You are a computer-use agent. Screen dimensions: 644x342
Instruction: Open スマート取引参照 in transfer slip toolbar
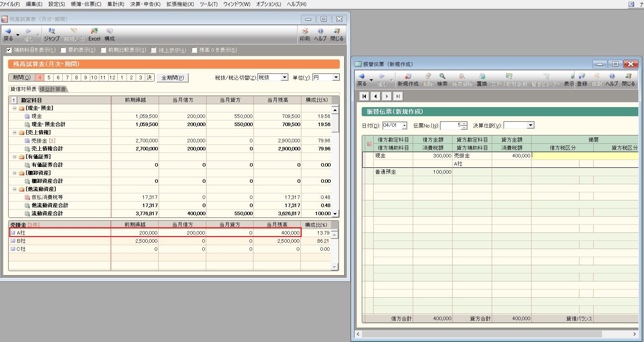(x=509, y=80)
